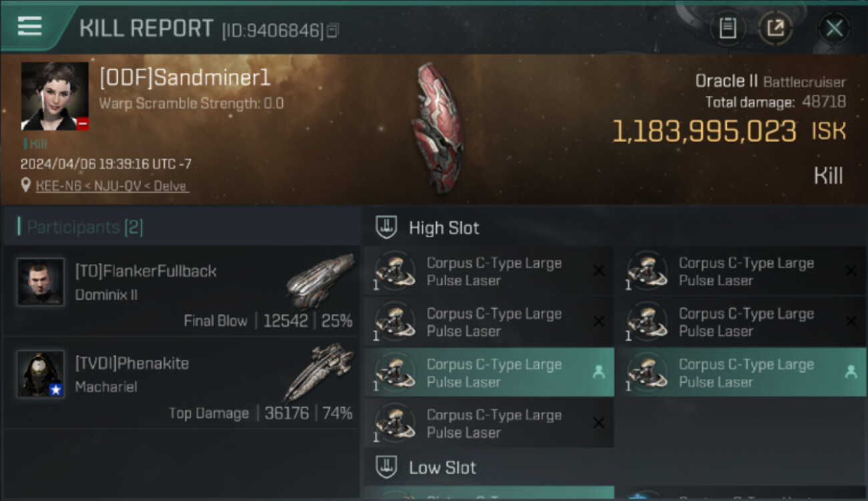Click the clipboard report icon
This screenshot has height=501, width=868.
727,28
